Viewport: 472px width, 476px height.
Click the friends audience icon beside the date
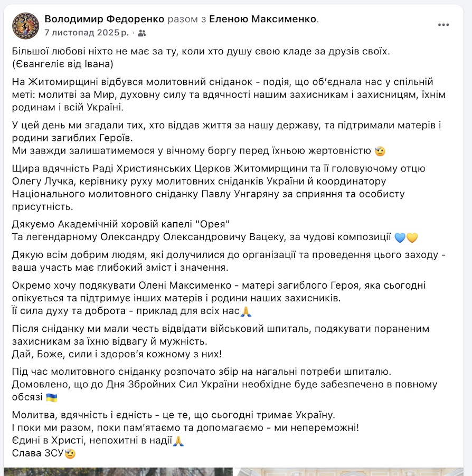[x=141, y=33]
